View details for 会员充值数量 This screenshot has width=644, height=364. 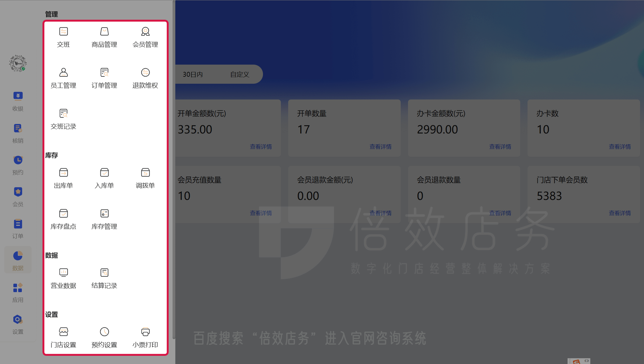[261, 213]
